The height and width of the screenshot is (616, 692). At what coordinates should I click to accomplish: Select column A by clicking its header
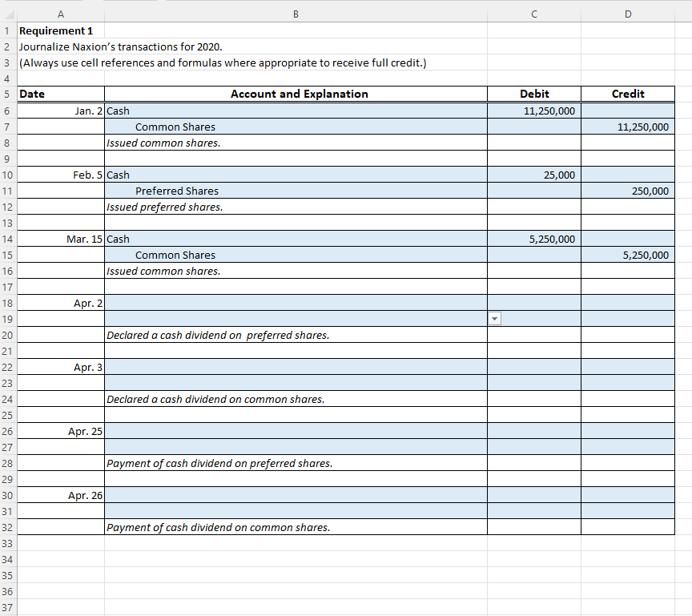[x=60, y=14]
